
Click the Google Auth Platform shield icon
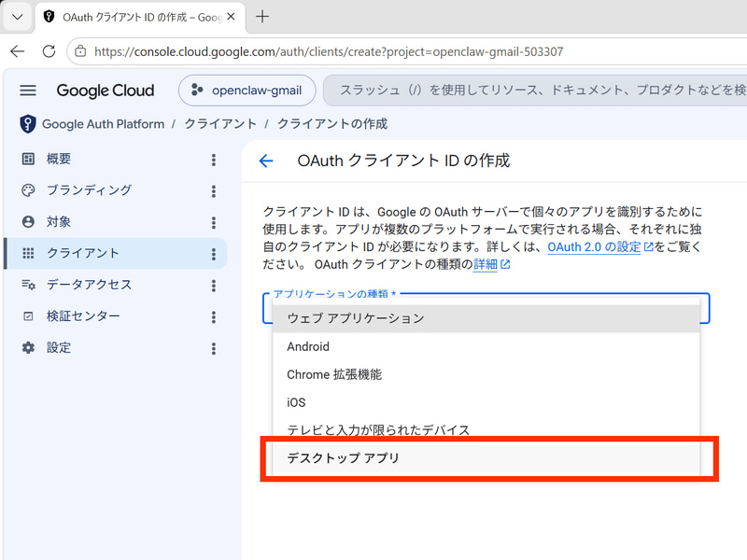pyautogui.click(x=28, y=124)
